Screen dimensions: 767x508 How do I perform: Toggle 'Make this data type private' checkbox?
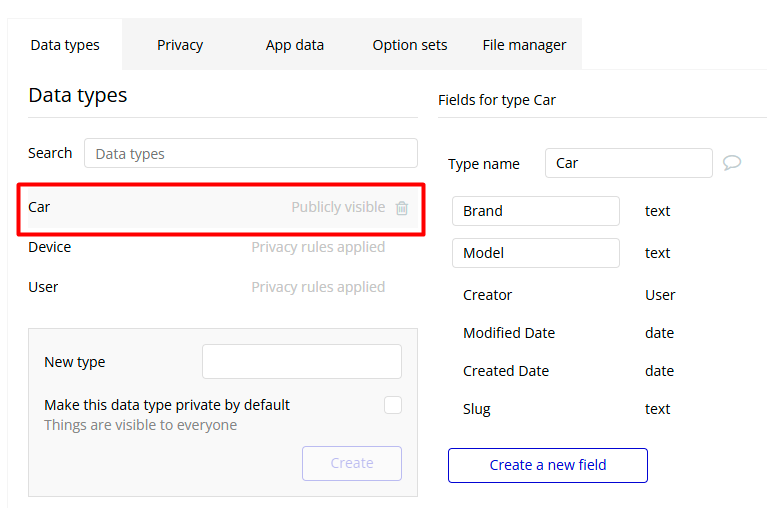(393, 405)
